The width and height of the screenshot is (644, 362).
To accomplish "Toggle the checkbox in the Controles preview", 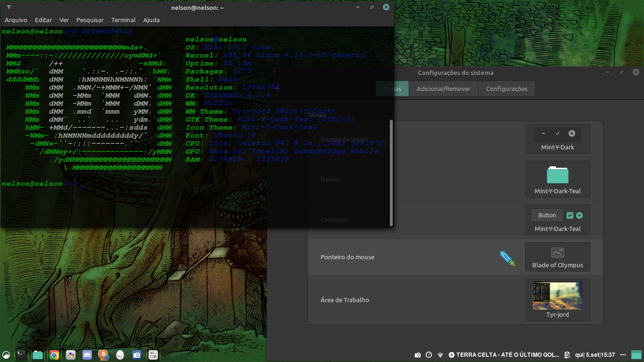I will coord(570,215).
